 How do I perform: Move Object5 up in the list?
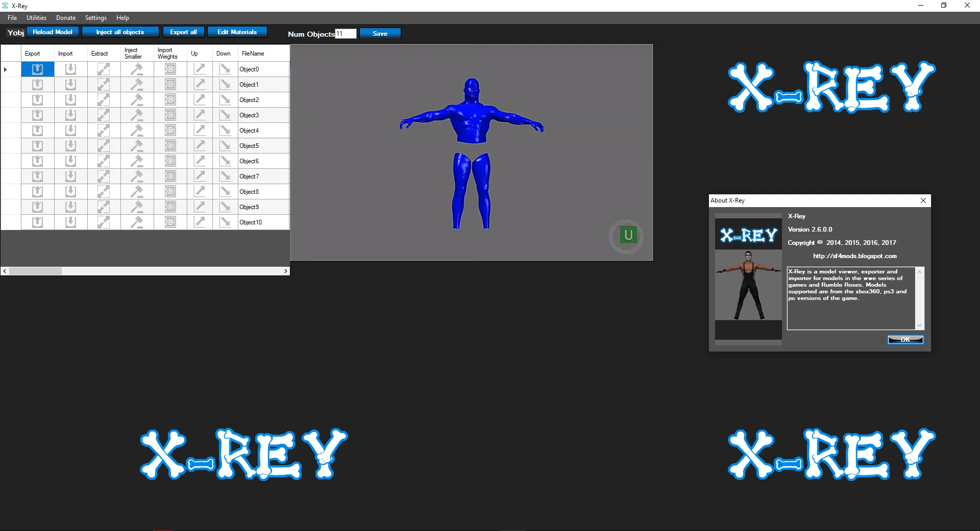200,145
